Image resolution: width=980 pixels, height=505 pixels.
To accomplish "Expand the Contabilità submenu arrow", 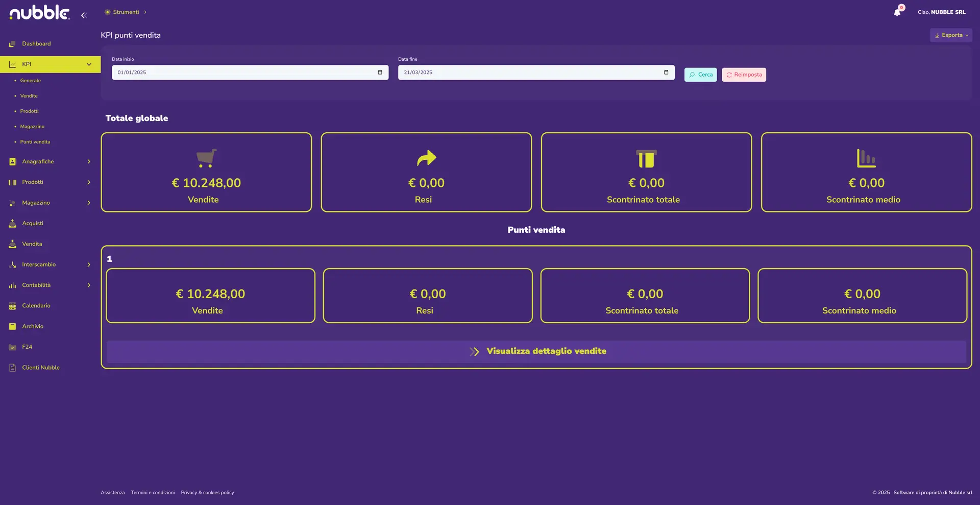I will (x=89, y=285).
